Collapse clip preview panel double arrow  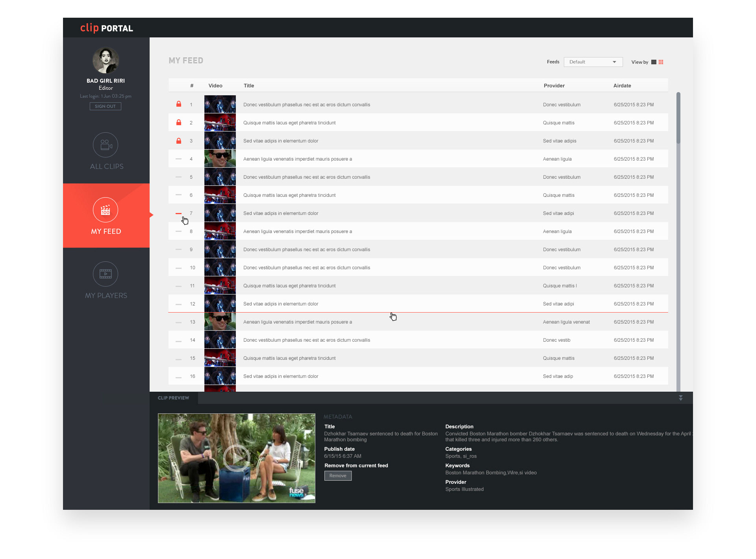coord(681,398)
